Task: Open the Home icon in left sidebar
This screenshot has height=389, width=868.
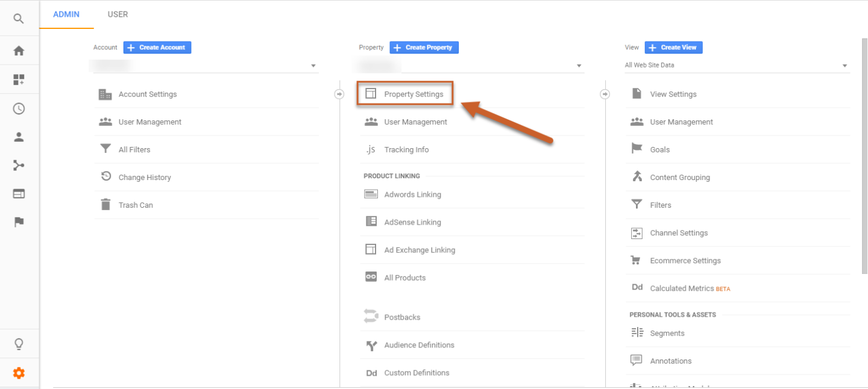Action: 19,51
